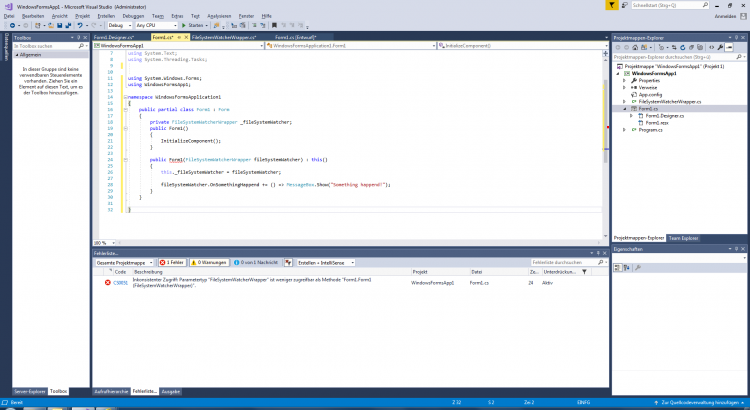Click the bookmark icon in the toolbar
Image resolution: width=750 pixels, height=410 pixels.
(274, 25)
